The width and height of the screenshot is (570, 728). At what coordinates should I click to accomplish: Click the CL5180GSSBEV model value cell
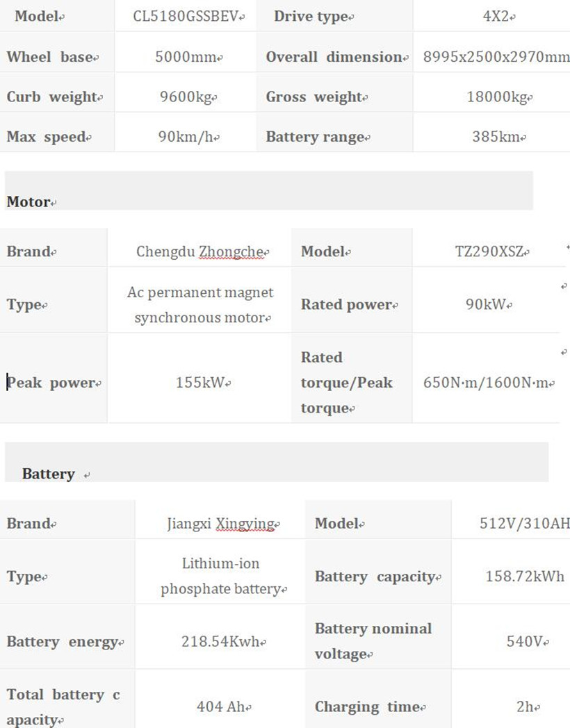(188, 17)
